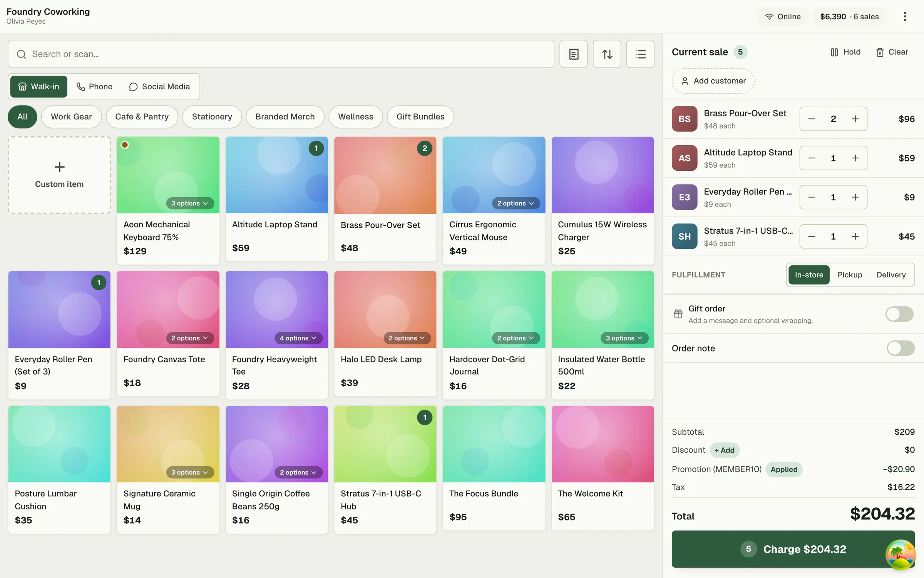This screenshot has width=924, height=578.
Task: Expand Cirrus Ergonomic Vertical Mouse 2 options
Action: (x=516, y=203)
